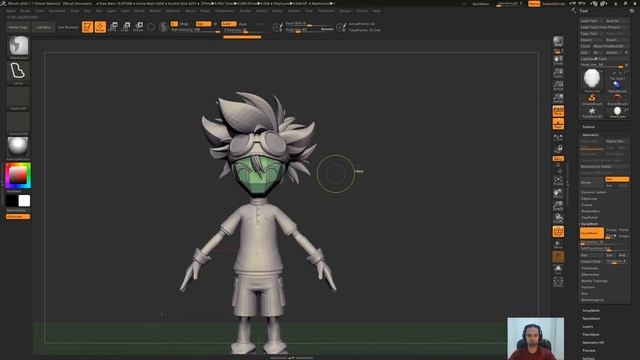Pick a hue in the color picker square
The width and height of the screenshot is (640, 360).
point(18,176)
